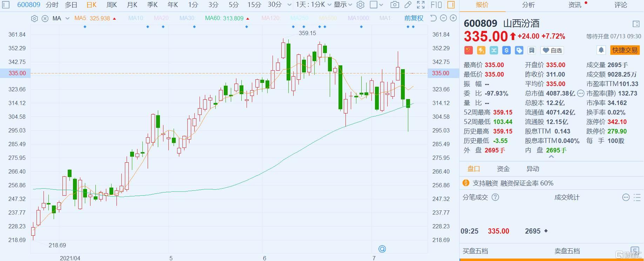Click the 快捷交易 button
The image size is (644, 261).
coord(625,50)
